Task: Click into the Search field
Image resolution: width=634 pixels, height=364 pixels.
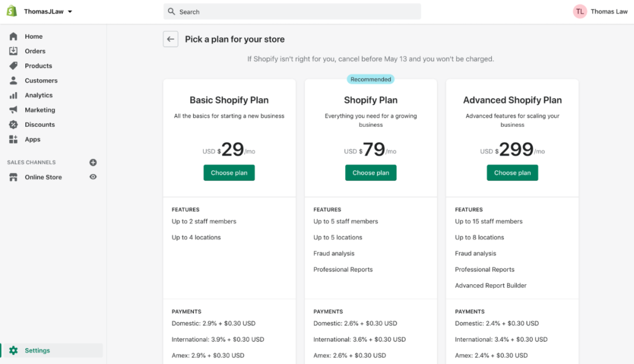Action: (x=292, y=12)
